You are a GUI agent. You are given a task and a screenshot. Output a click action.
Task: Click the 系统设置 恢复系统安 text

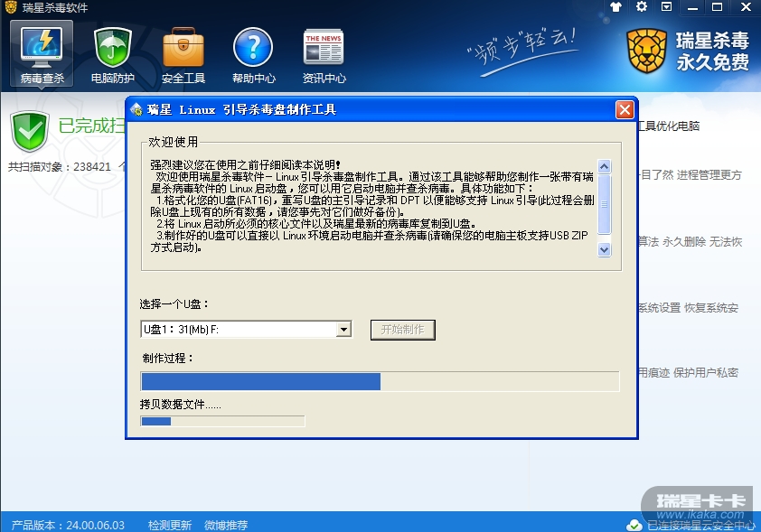pos(688,307)
